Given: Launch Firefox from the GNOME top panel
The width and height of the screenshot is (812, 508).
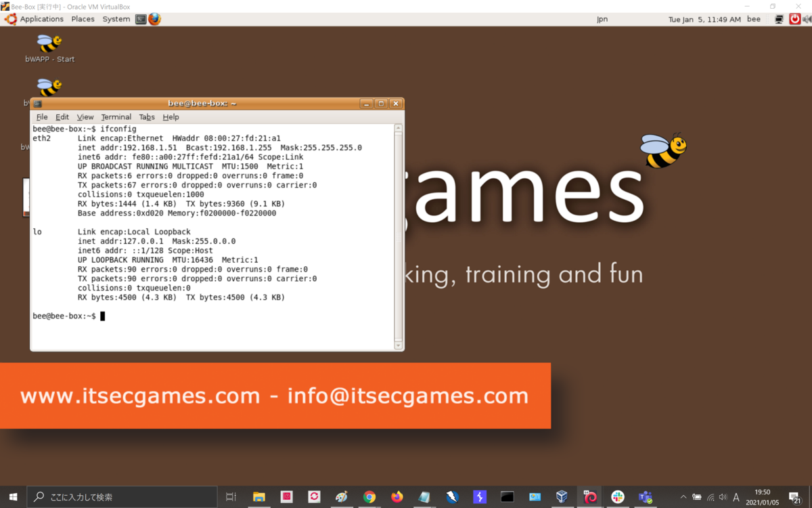Looking at the screenshot, I should 155,19.
